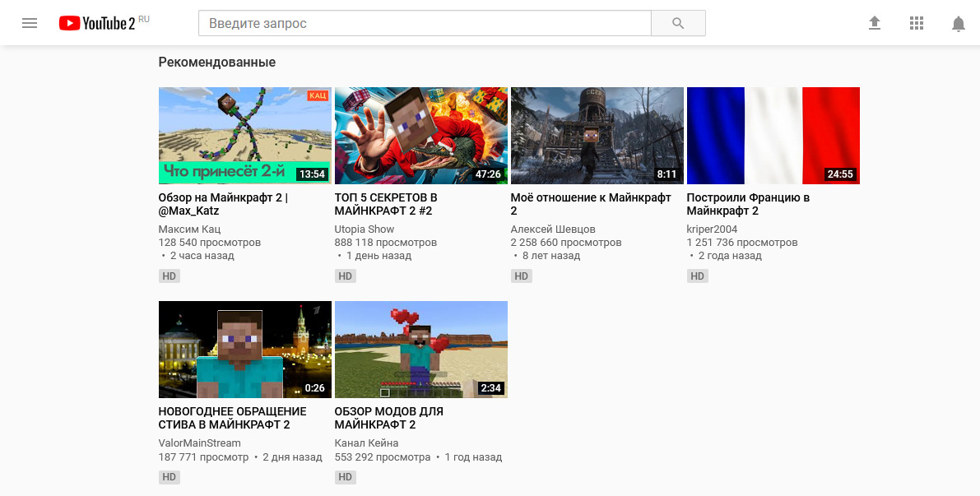Click the '2 часа назад' timestamp

(202, 256)
